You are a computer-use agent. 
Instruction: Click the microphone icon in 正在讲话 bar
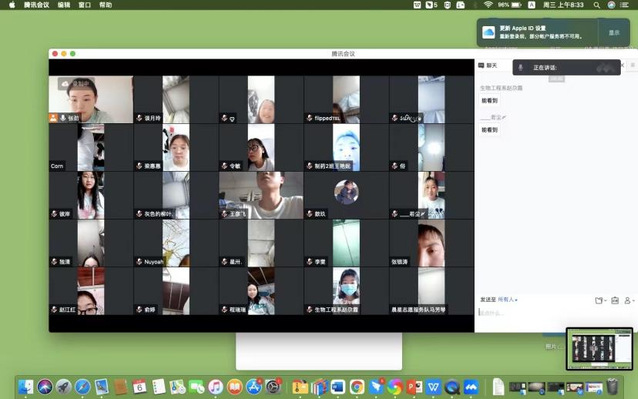click(x=520, y=68)
